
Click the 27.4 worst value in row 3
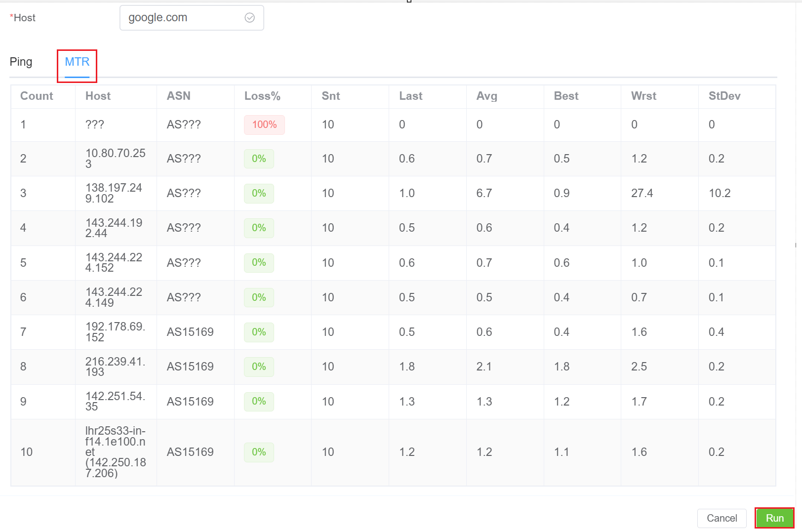pos(642,193)
